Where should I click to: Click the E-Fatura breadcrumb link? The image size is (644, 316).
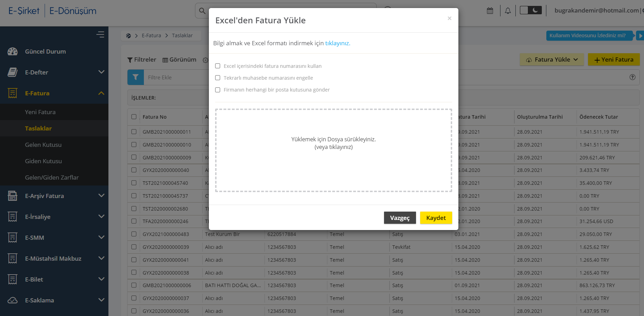pyautogui.click(x=151, y=35)
